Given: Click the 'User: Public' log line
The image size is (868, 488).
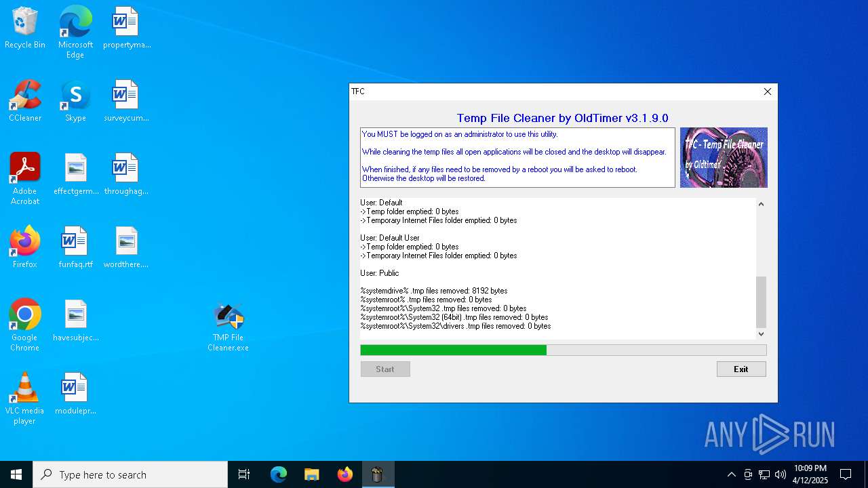Looking at the screenshot, I should point(380,273).
